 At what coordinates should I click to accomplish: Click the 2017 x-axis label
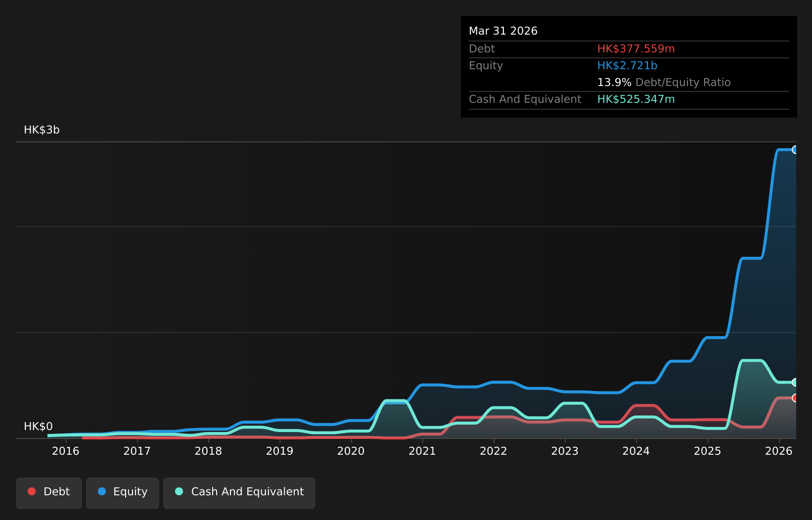pos(137,451)
